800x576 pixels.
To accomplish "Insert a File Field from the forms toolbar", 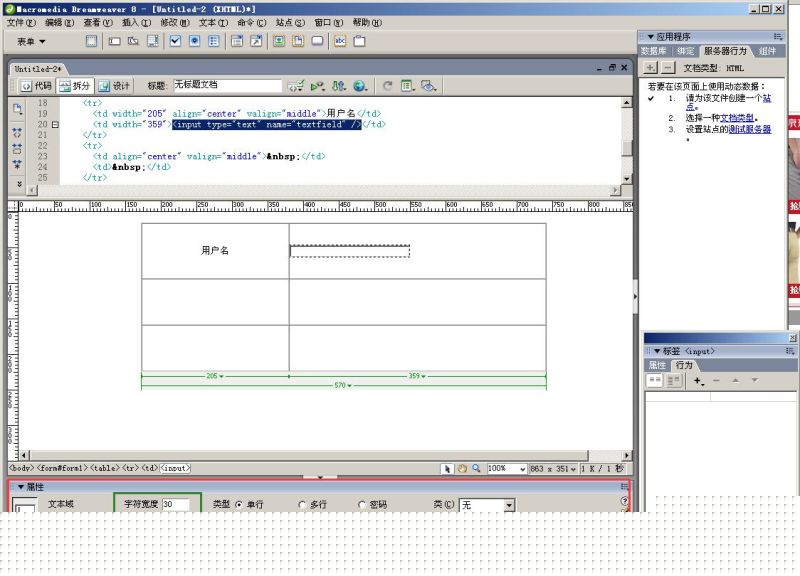I will 298,41.
